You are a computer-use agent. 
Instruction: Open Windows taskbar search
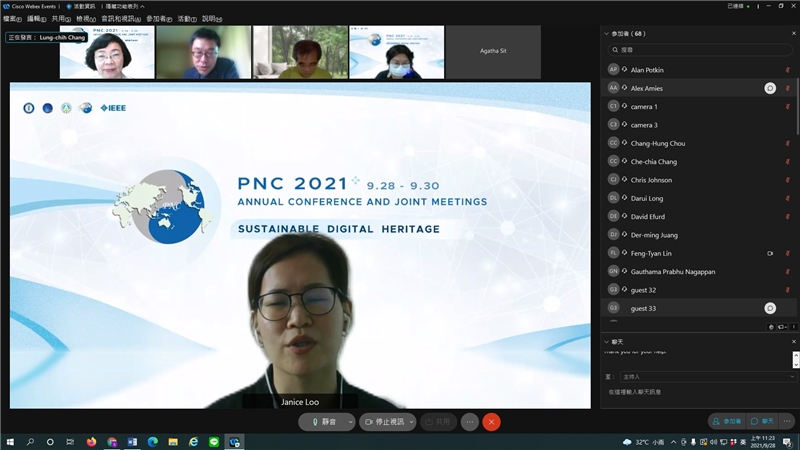(x=30, y=442)
